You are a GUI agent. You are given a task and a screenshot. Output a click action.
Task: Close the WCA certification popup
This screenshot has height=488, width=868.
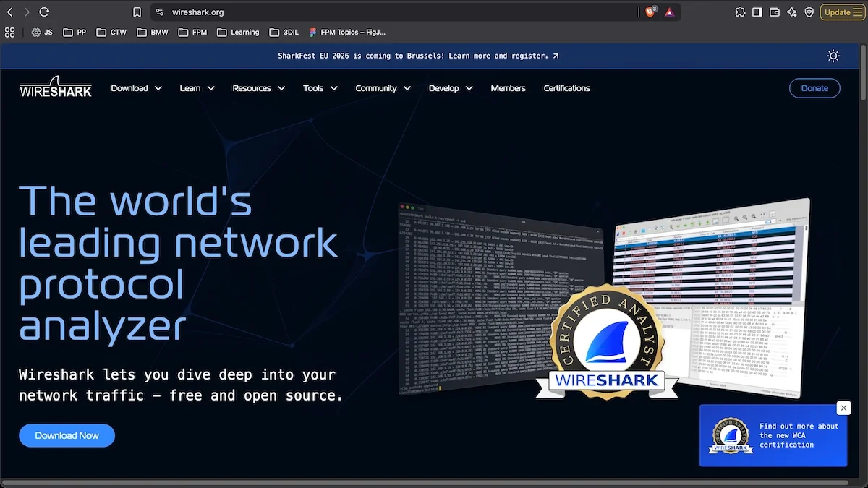pyautogui.click(x=843, y=408)
